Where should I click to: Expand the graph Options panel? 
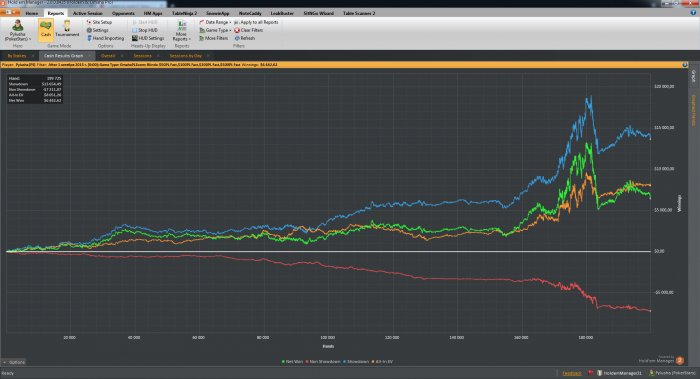click(x=14, y=362)
